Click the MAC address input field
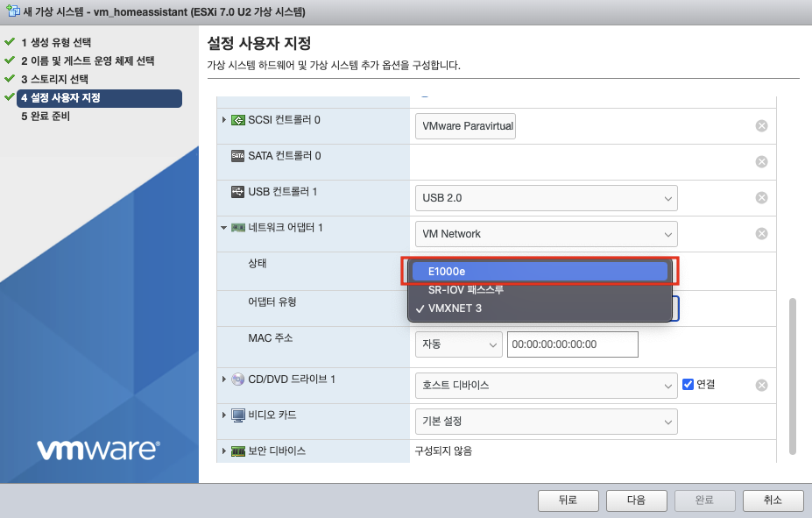 coord(572,344)
